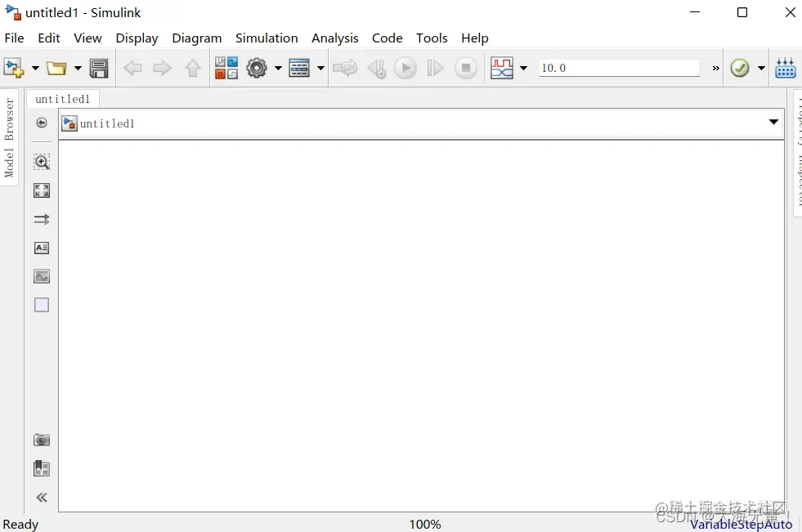Collapse the palette with double chevron
The width and height of the screenshot is (802, 532).
[42, 497]
